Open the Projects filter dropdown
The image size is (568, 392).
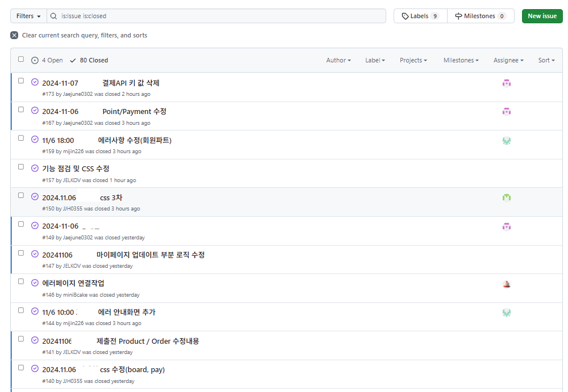[414, 60]
